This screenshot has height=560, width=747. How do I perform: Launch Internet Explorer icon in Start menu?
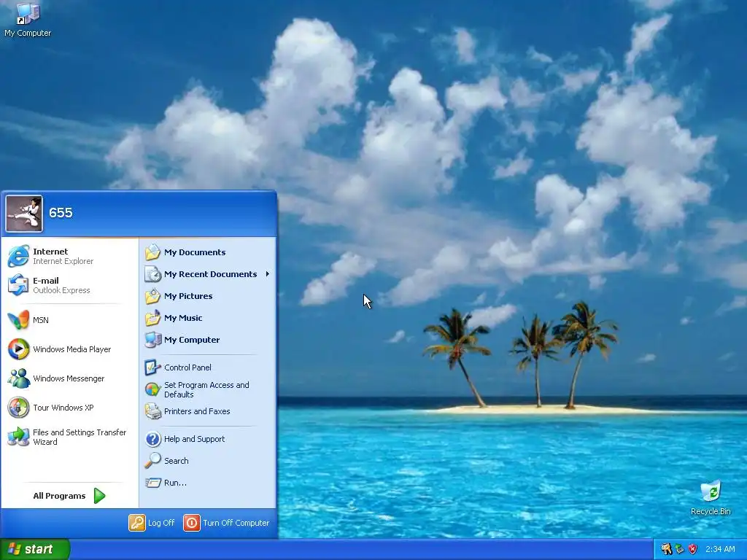tap(18, 256)
